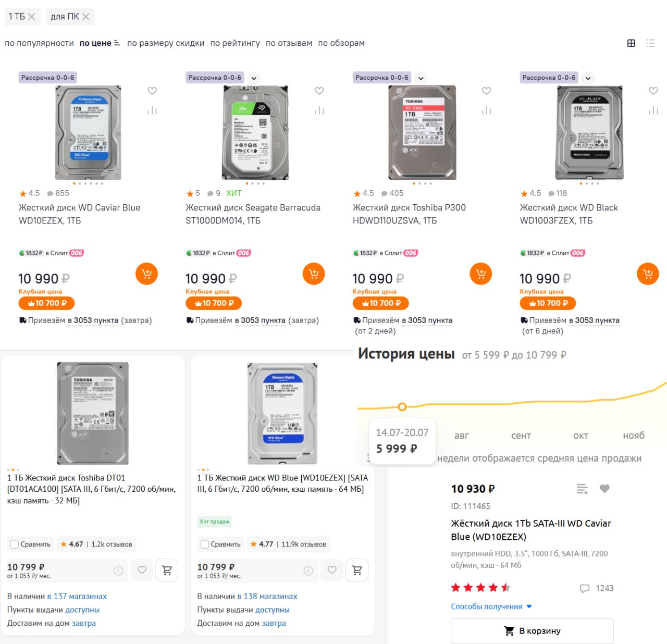Switch to grid view layout
The image size is (667, 644).
pos(631,43)
